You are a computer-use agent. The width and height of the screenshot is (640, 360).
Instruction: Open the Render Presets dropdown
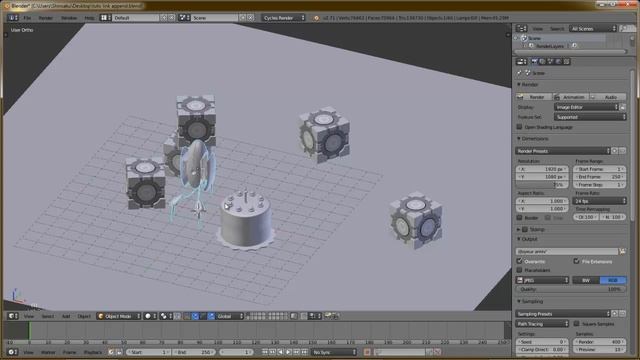(x=563, y=151)
